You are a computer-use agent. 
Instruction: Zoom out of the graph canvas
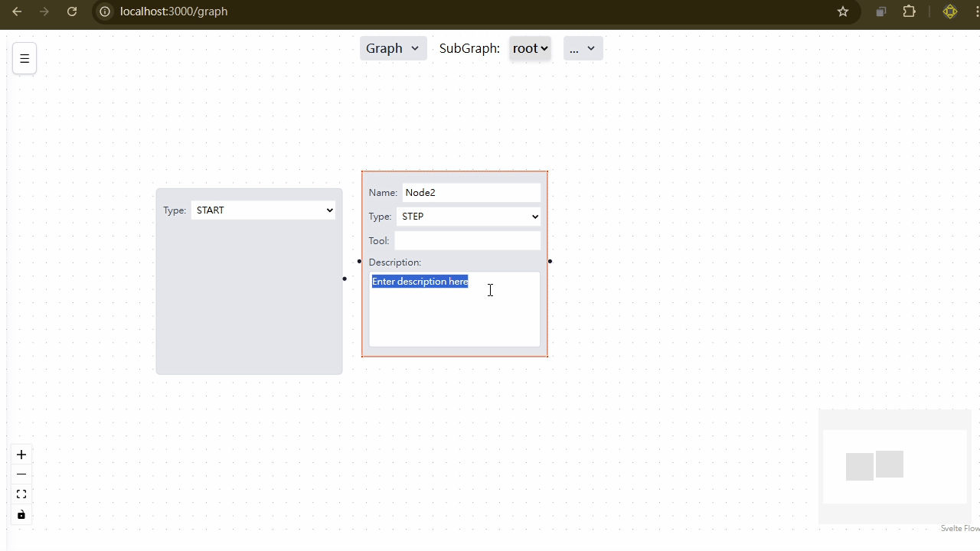21,474
